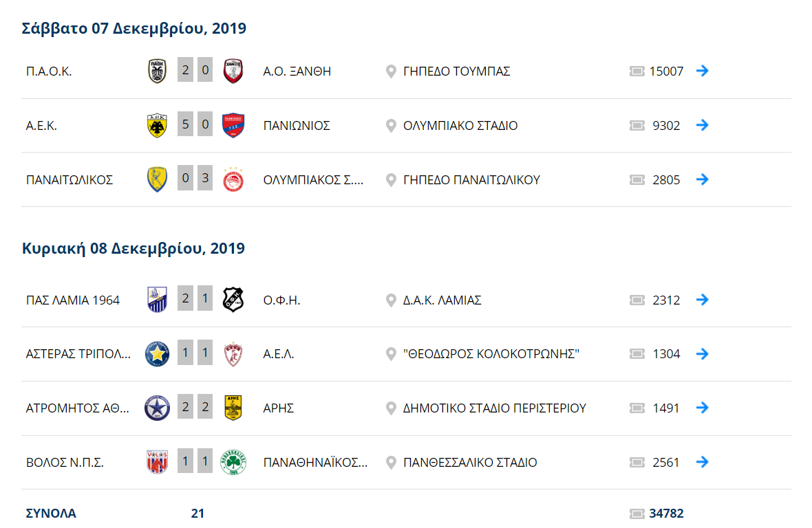Open Volos vs Panathinaikos match arrow

(x=702, y=462)
